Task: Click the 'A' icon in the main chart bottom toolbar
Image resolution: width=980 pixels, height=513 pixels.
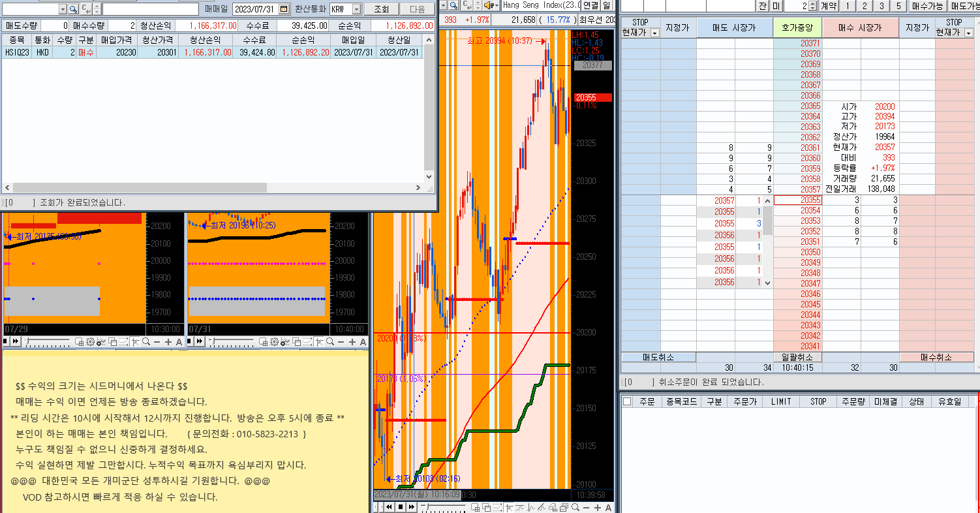Action: [x=608, y=507]
